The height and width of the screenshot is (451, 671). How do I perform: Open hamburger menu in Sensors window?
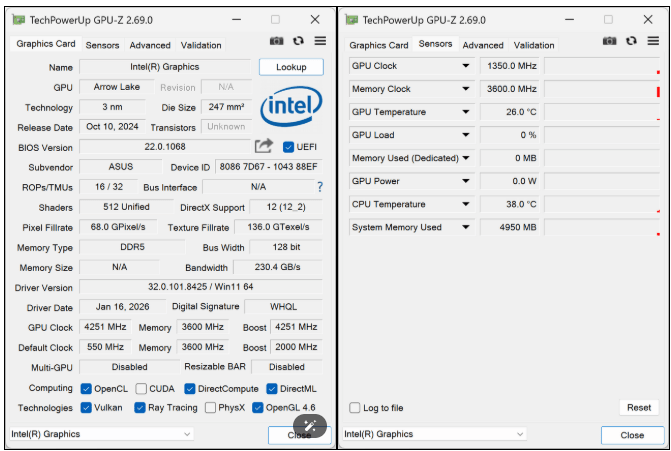pyautogui.click(x=653, y=41)
